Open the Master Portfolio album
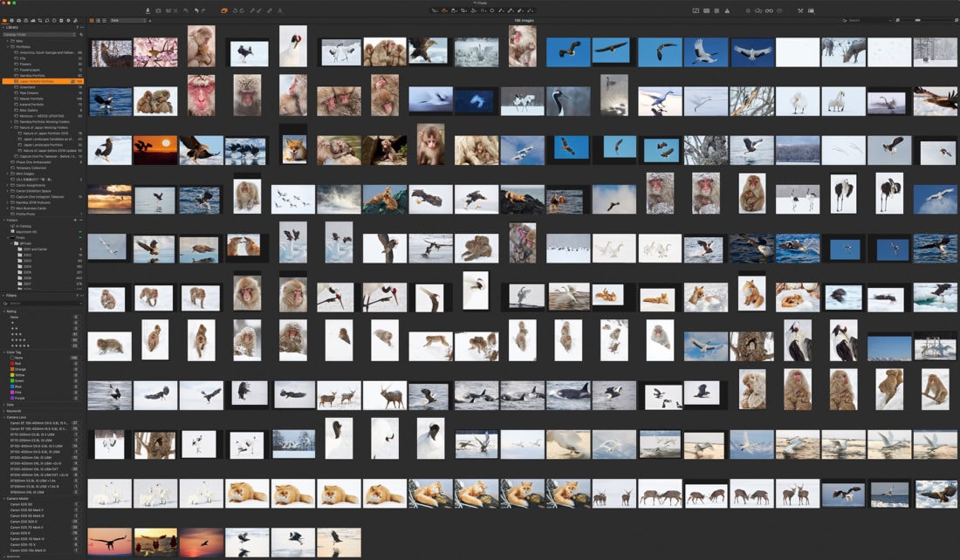 [x=32, y=99]
